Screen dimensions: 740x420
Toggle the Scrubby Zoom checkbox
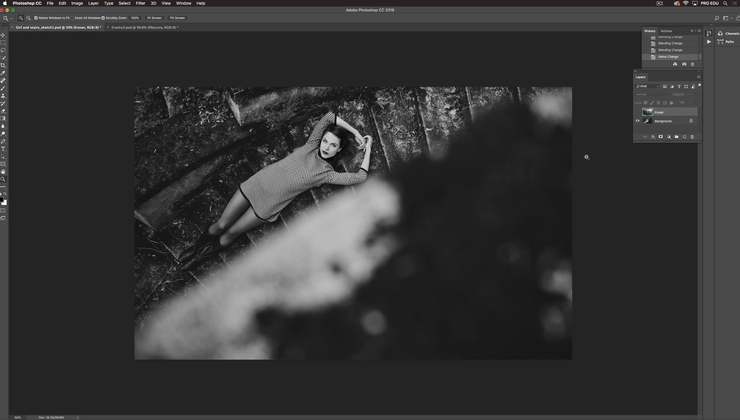click(x=104, y=17)
